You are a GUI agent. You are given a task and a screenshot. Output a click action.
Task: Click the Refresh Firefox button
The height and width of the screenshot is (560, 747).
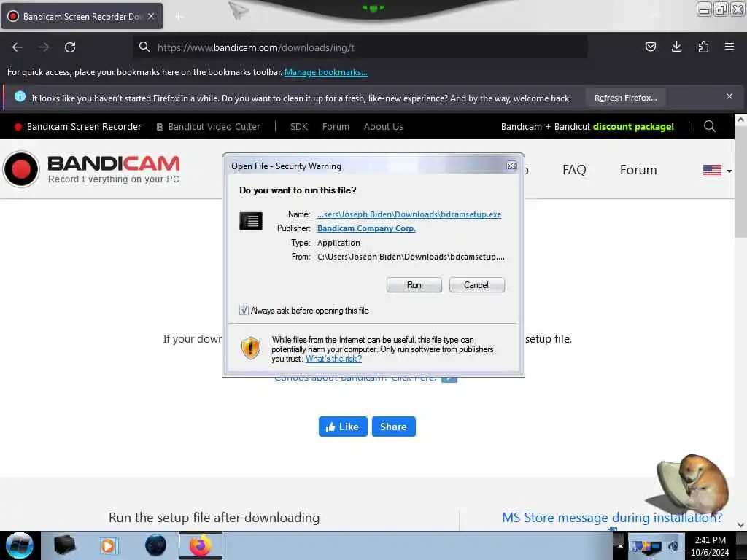click(x=625, y=98)
